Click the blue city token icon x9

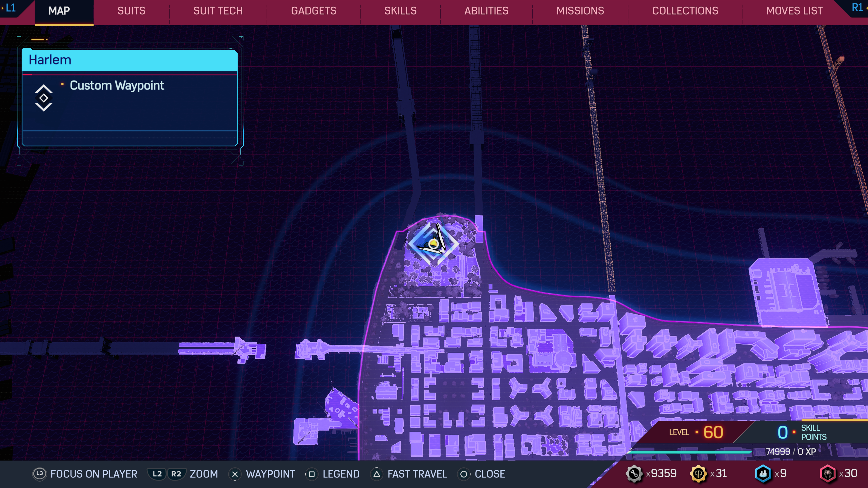click(x=763, y=474)
